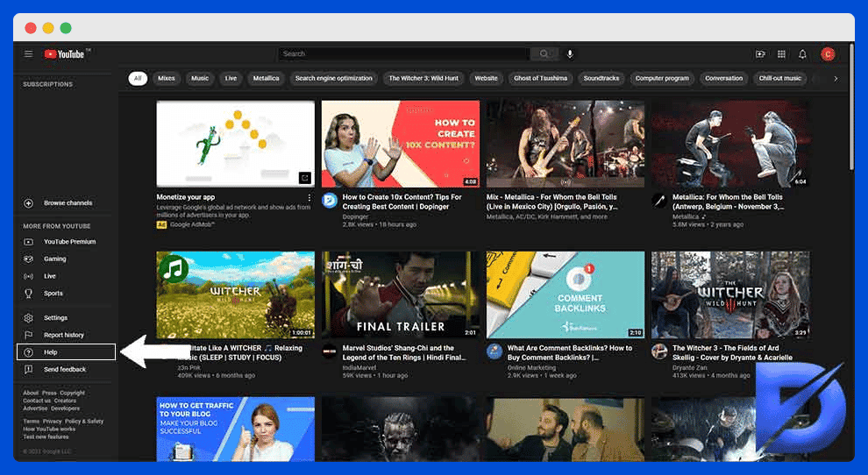Click the Browse channels plus icon

pyautogui.click(x=28, y=203)
